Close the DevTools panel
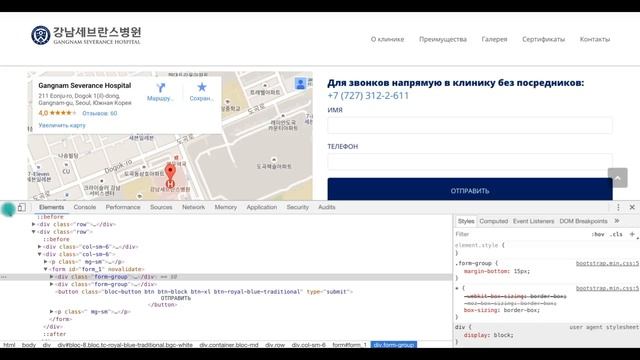This screenshot has width=640, height=360. tap(632, 207)
